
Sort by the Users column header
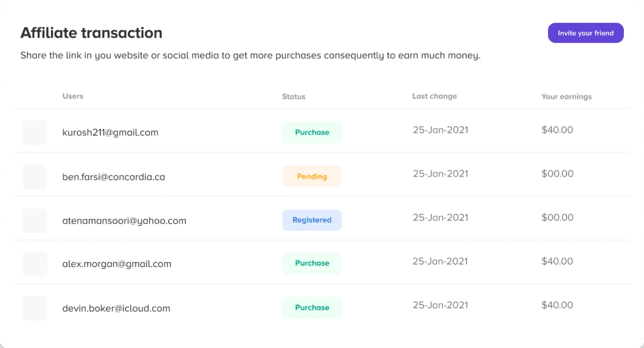[x=73, y=96]
